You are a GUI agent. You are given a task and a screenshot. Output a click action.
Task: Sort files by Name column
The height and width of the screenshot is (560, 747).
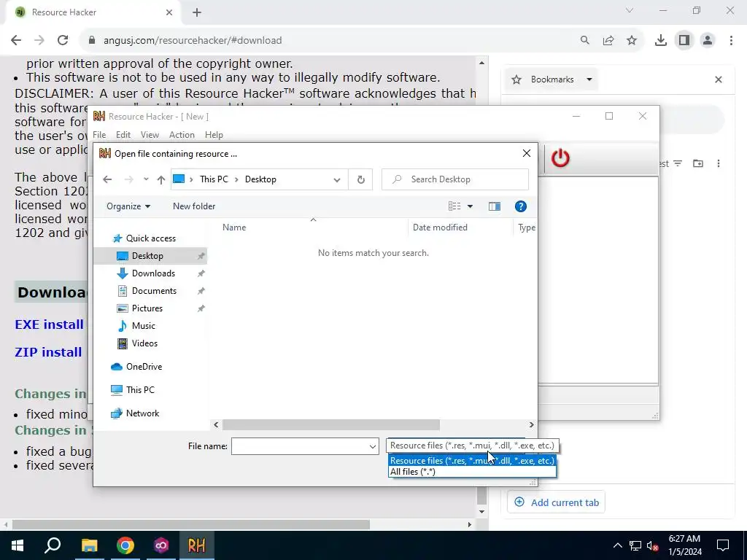(234, 227)
